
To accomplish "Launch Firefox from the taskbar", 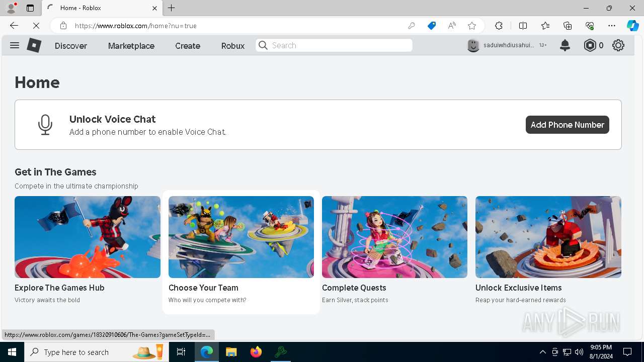I will [256, 352].
